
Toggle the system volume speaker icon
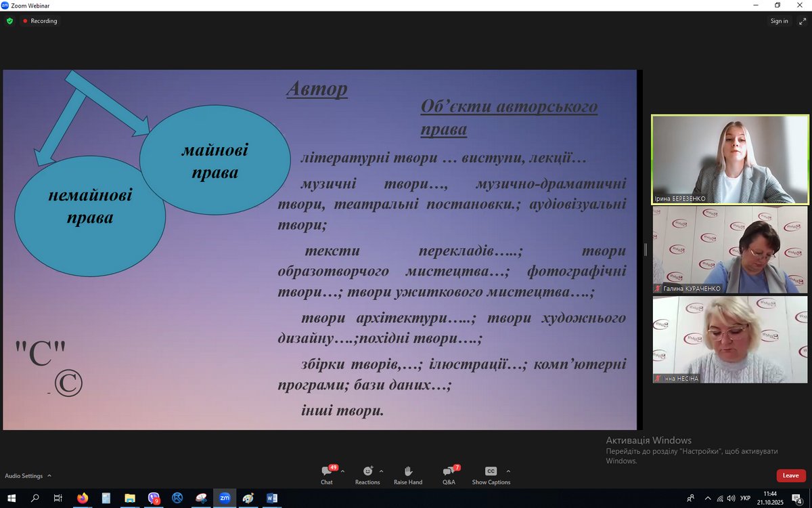tap(731, 498)
